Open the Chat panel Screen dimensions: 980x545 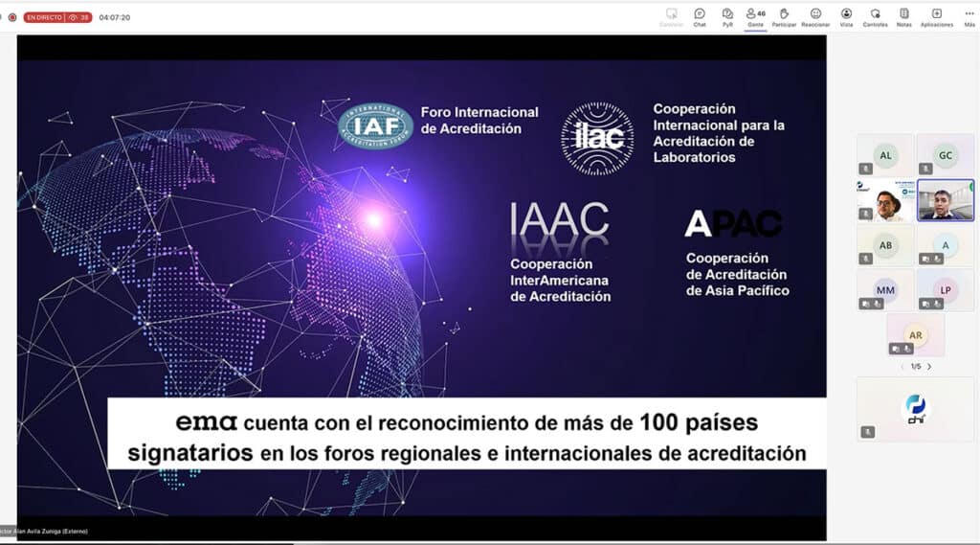click(700, 16)
